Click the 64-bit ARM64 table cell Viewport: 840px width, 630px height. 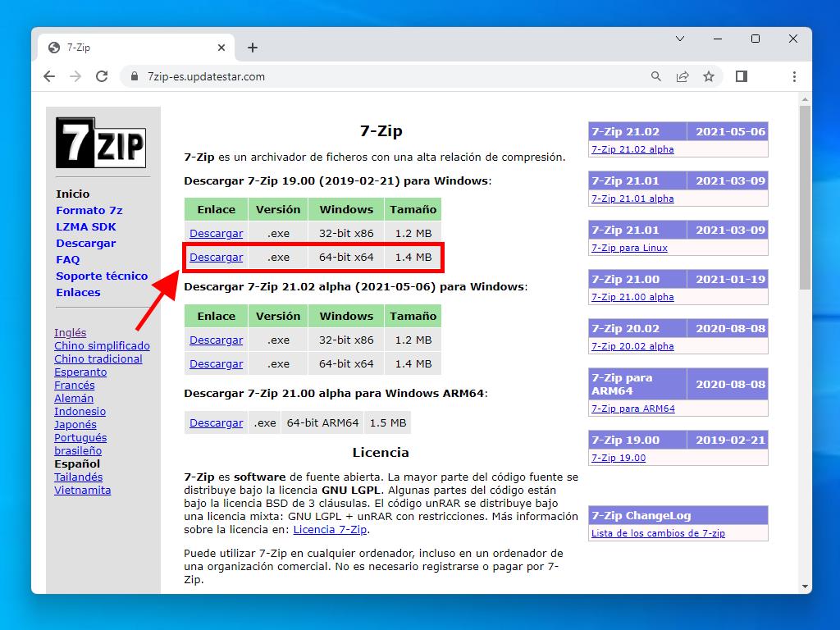click(322, 422)
